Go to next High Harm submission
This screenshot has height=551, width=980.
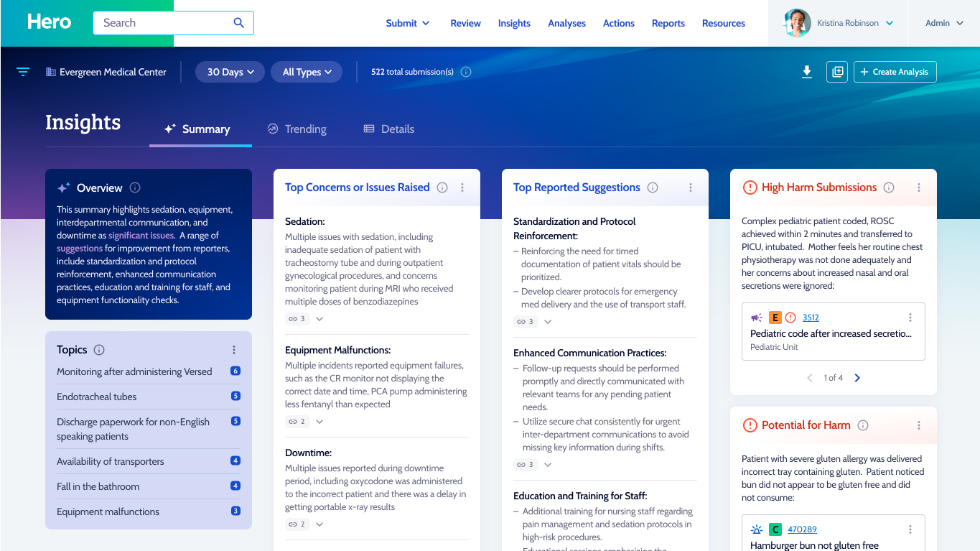tap(857, 378)
